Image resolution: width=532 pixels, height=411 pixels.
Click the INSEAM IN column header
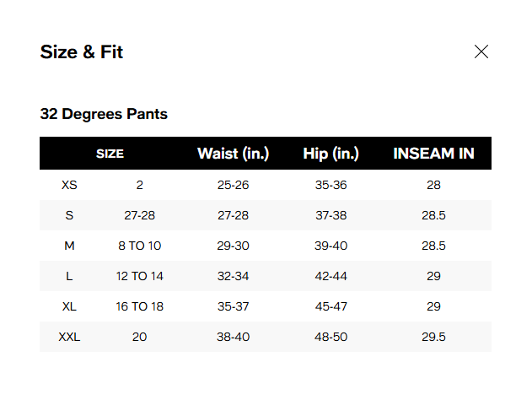(x=433, y=154)
